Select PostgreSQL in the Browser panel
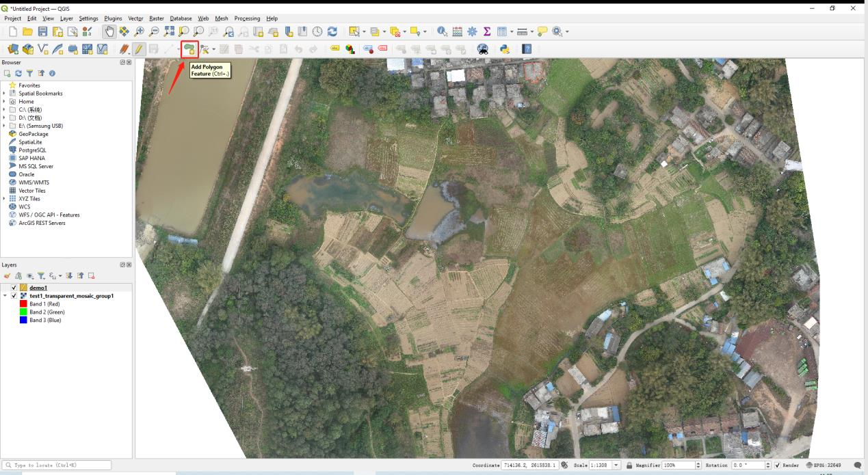 click(x=32, y=150)
